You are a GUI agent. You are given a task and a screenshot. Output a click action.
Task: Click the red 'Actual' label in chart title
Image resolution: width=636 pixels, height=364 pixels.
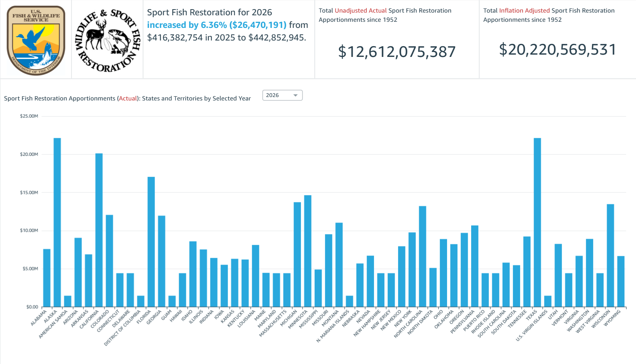(x=128, y=98)
